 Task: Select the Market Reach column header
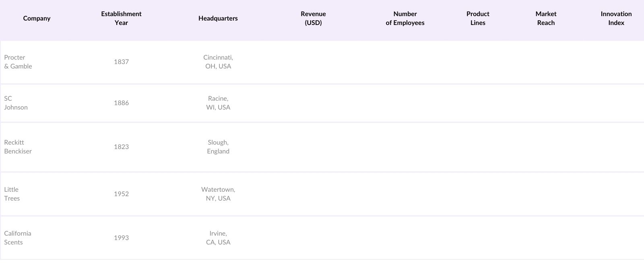(546, 19)
